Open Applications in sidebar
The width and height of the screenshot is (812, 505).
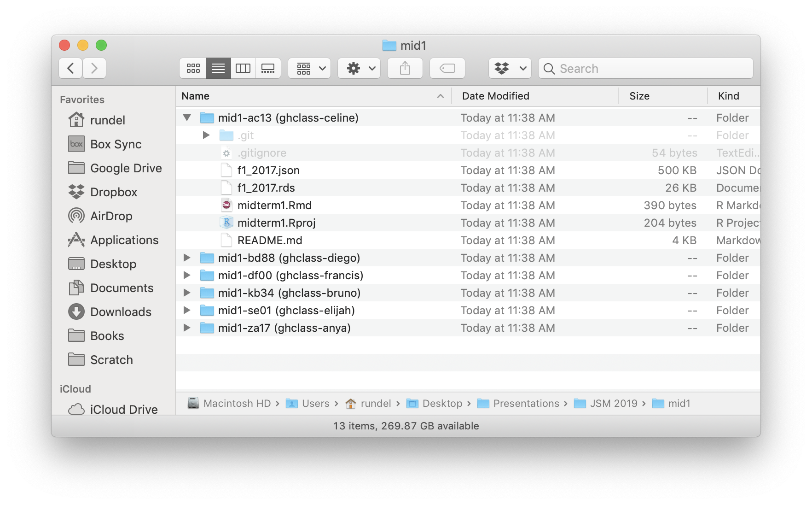pyautogui.click(x=113, y=240)
